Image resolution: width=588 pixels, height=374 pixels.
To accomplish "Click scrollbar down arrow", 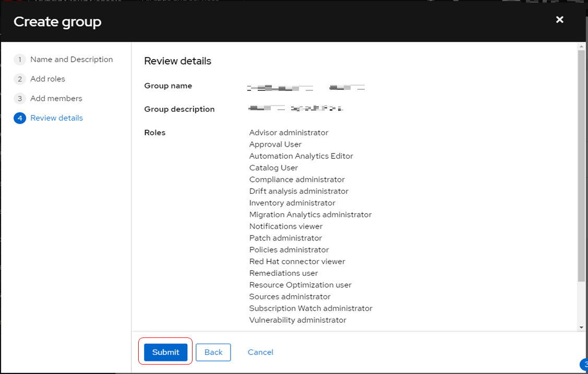I will point(581,328).
